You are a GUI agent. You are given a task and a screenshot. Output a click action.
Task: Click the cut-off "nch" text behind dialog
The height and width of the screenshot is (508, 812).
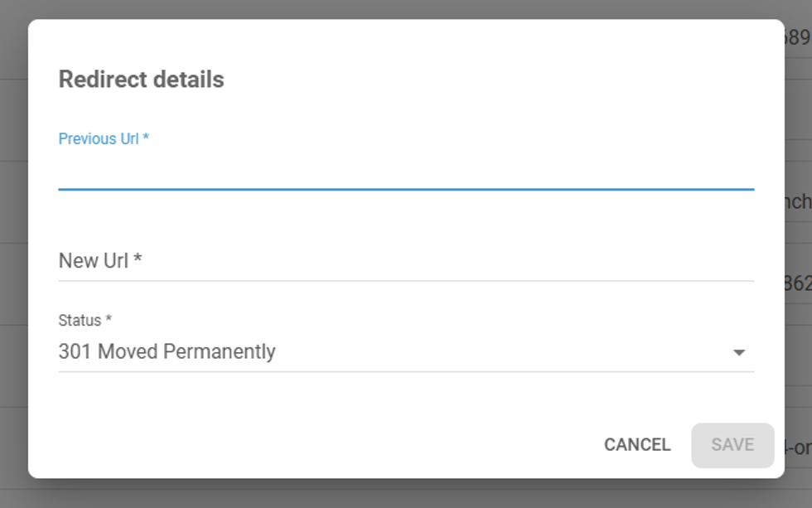(798, 201)
